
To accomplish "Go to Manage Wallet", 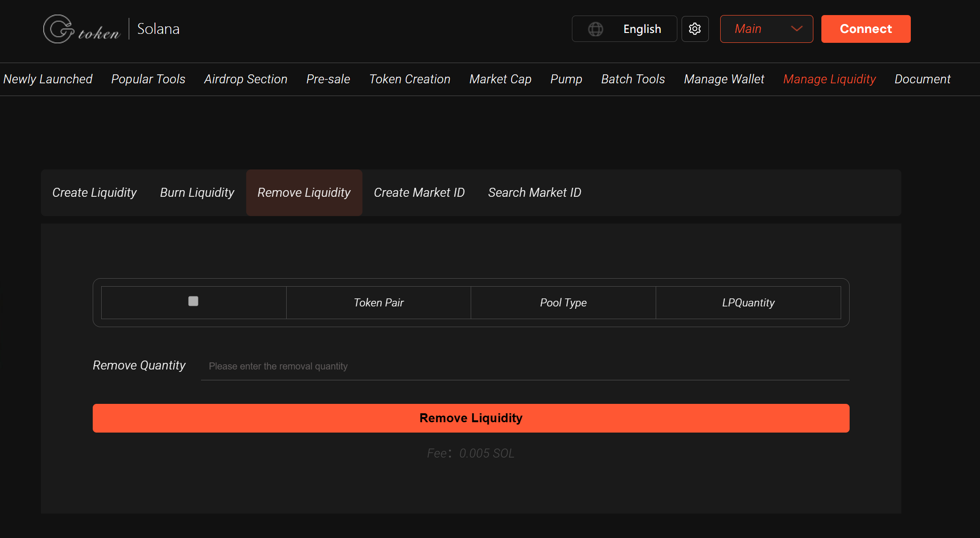I will [x=724, y=79].
